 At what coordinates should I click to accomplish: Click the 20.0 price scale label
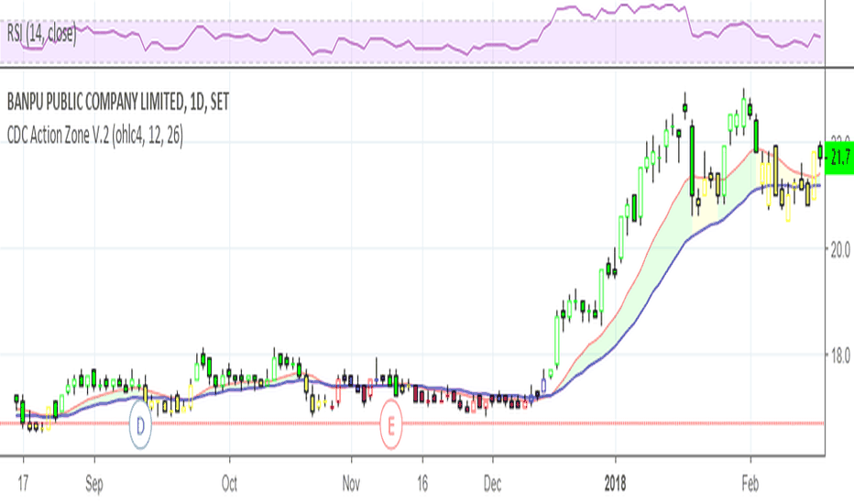[x=840, y=249]
